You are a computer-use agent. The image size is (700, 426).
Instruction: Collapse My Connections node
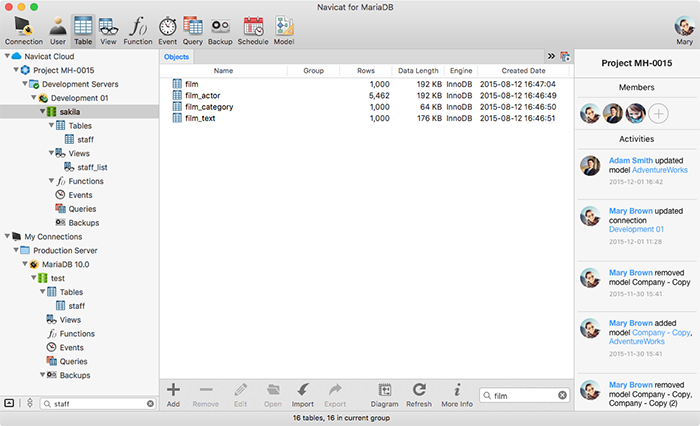click(7, 236)
